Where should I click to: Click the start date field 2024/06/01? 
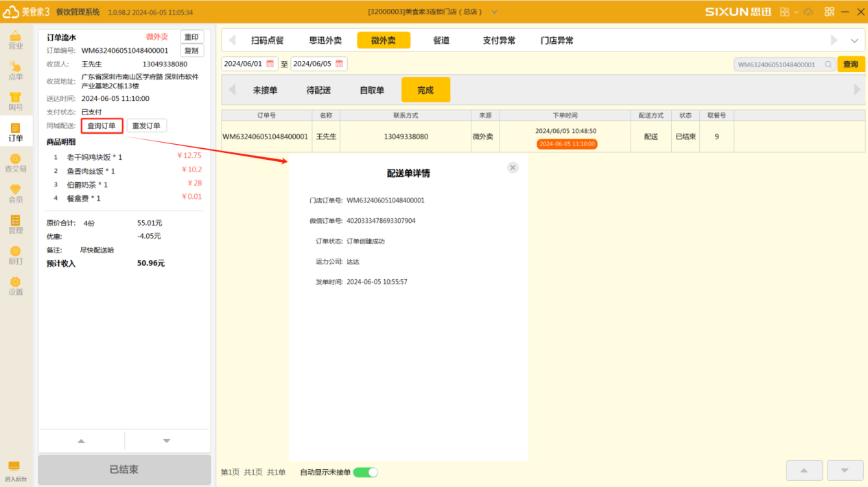tap(250, 64)
